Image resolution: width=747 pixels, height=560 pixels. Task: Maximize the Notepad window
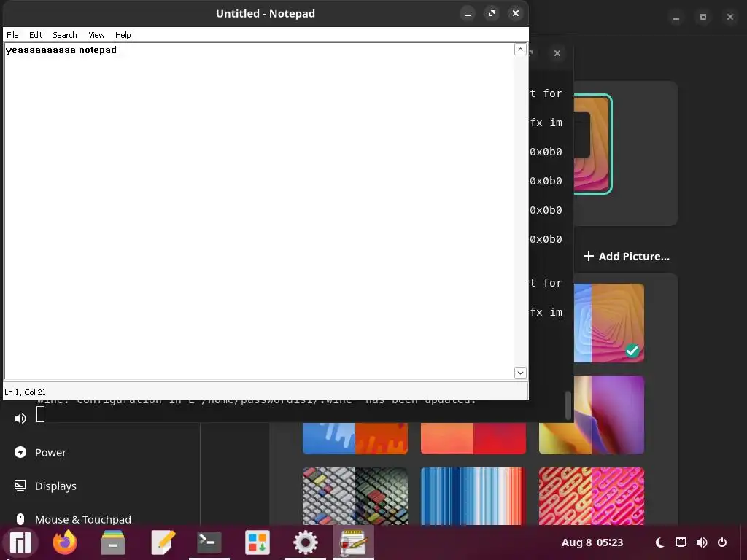click(492, 13)
